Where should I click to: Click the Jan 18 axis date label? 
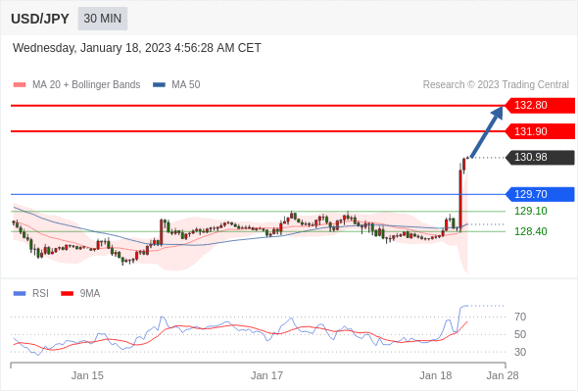[x=436, y=375]
